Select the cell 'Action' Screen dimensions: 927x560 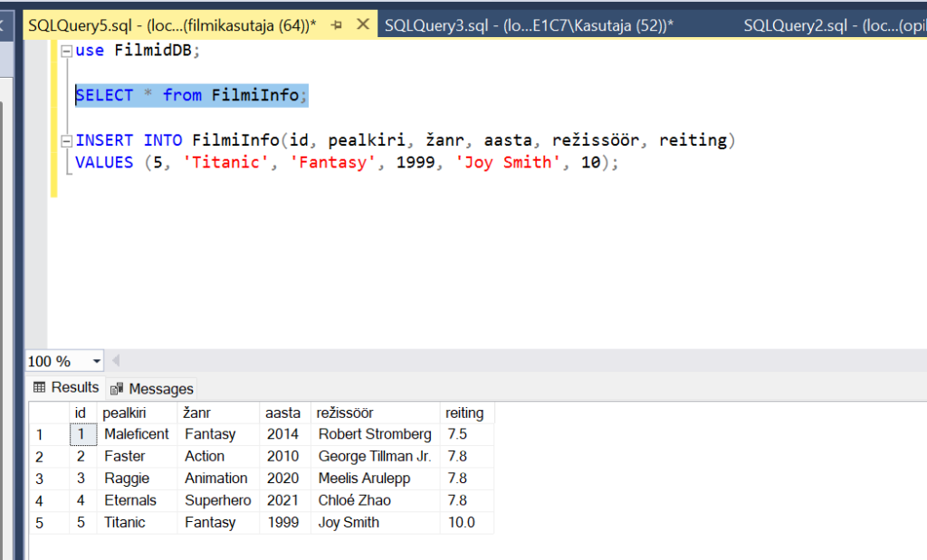coord(218,457)
